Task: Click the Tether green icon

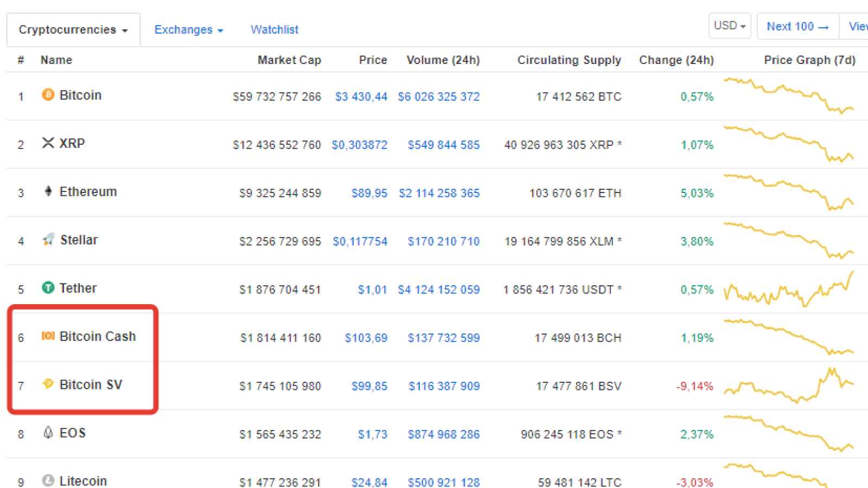Action: (48, 287)
